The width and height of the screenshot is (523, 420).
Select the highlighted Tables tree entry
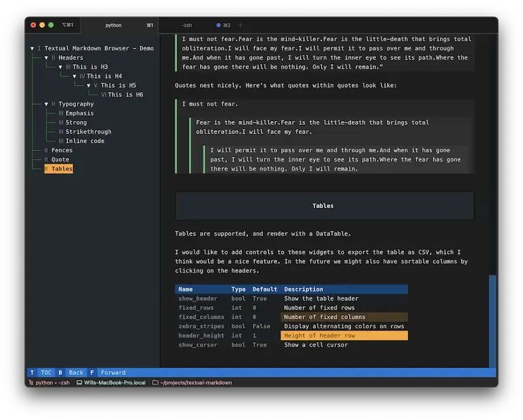pos(59,169)
